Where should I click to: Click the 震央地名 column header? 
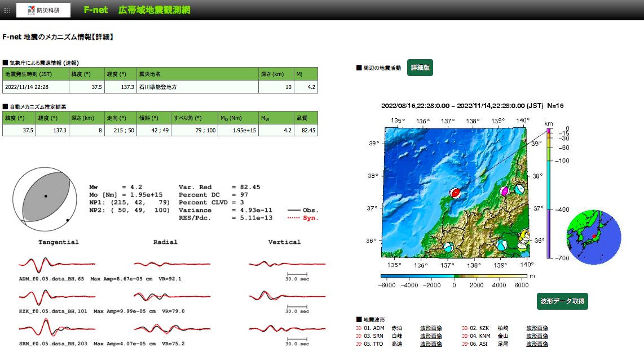coord(197,74)
